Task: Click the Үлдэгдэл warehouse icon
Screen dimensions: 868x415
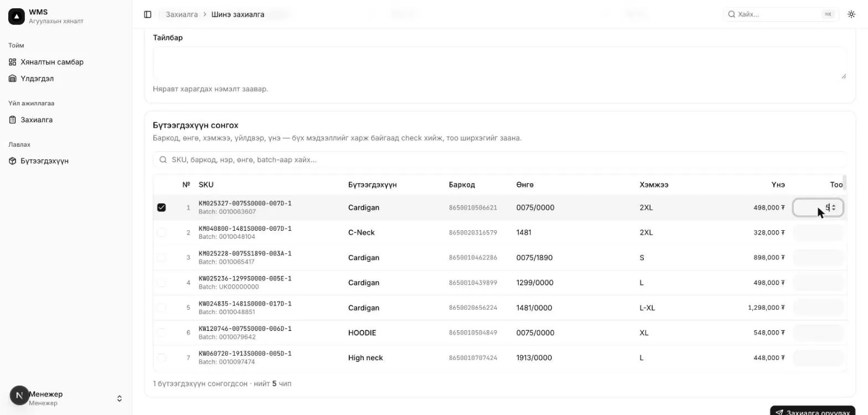Action: (13, 79)
